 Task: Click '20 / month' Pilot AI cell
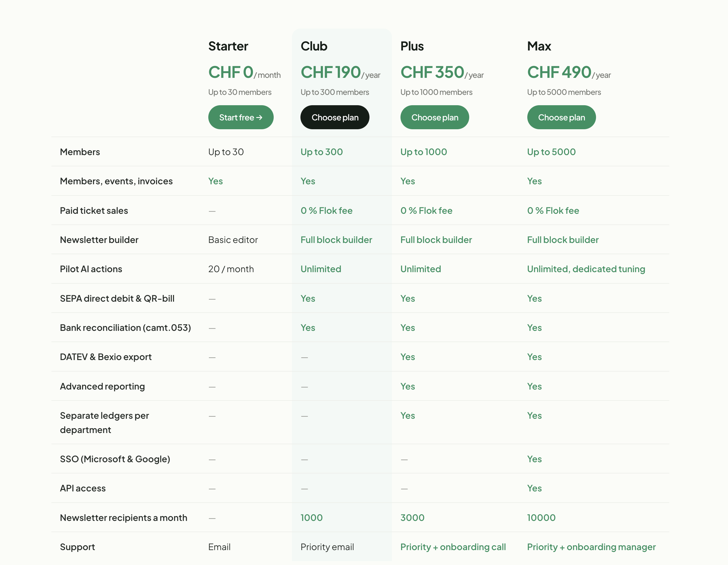tap(231, 269)
